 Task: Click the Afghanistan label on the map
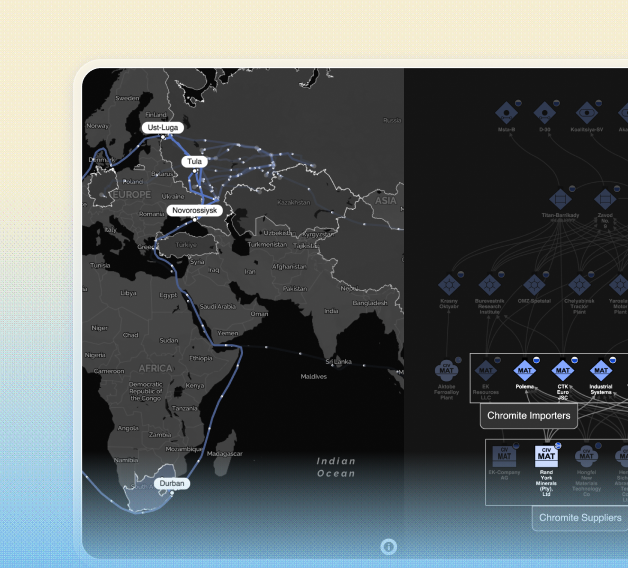[289, 266]
